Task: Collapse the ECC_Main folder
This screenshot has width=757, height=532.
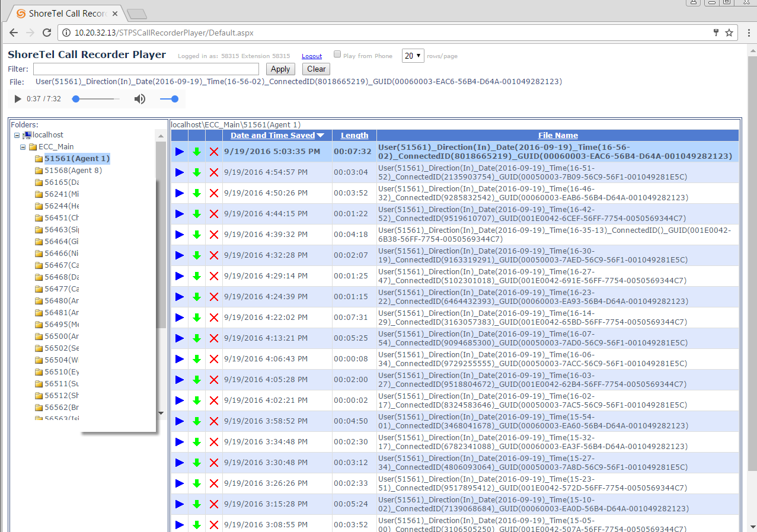Action: (x=23, y=147)
